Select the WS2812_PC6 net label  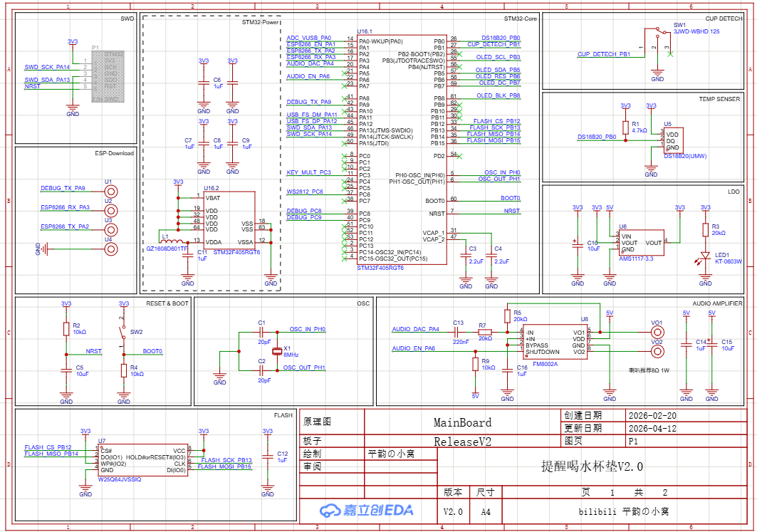click(305, 192)
